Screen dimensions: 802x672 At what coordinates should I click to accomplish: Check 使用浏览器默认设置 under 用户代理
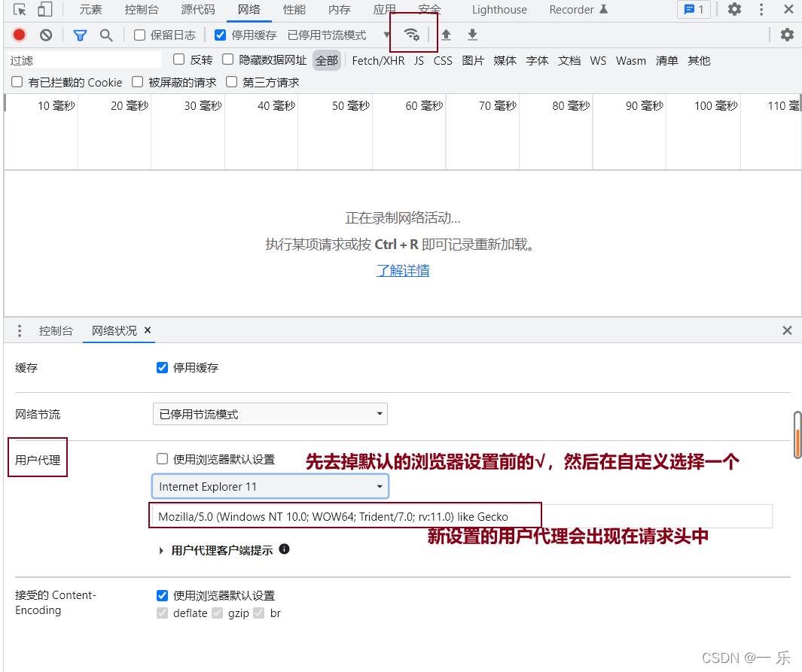click(162, 459)
